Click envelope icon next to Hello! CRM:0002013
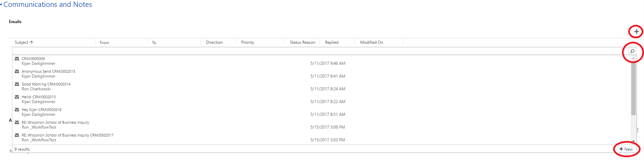This screenshot has height=161, width=644. pyautogui.click(x=17, y=97)
